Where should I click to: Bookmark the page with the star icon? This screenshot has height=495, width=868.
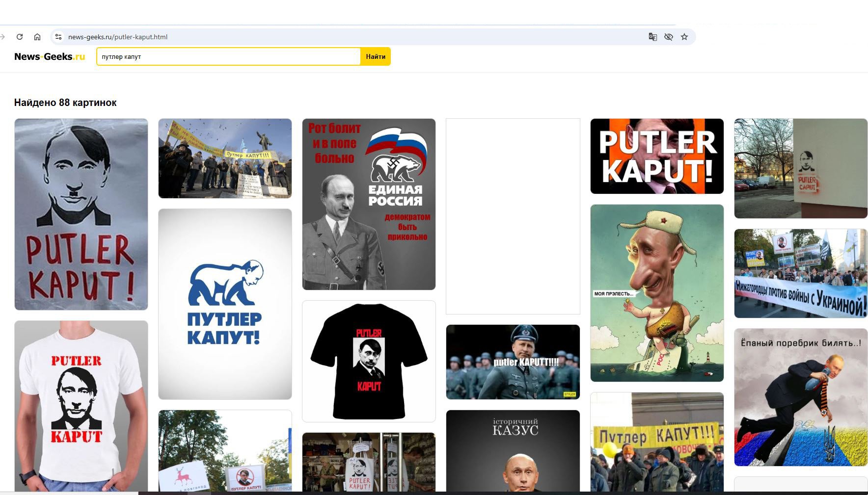click(x=684, y=36)
